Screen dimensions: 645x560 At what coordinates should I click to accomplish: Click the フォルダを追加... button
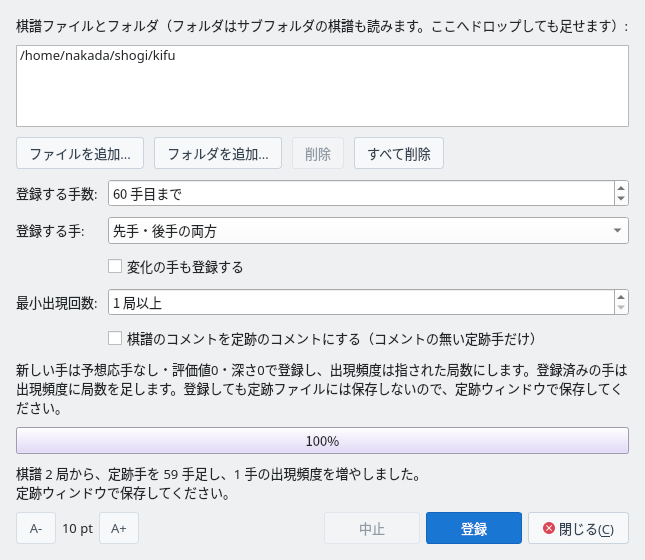tap(218, 153)
